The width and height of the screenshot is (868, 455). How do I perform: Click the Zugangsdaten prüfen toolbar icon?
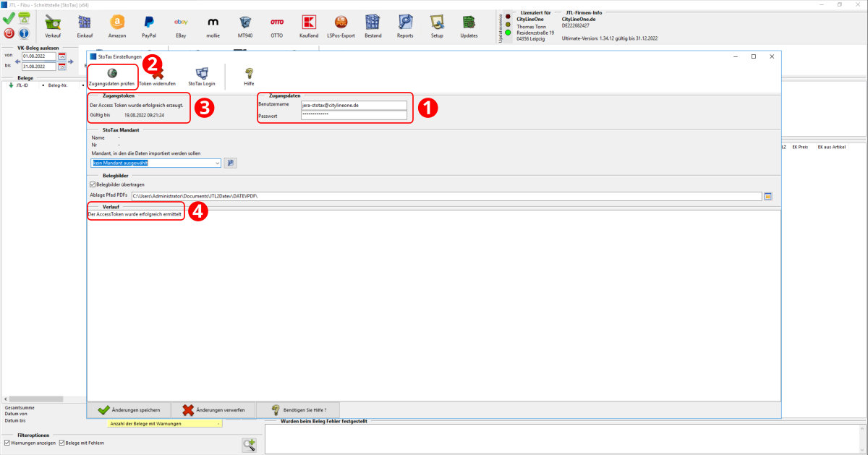111,74
